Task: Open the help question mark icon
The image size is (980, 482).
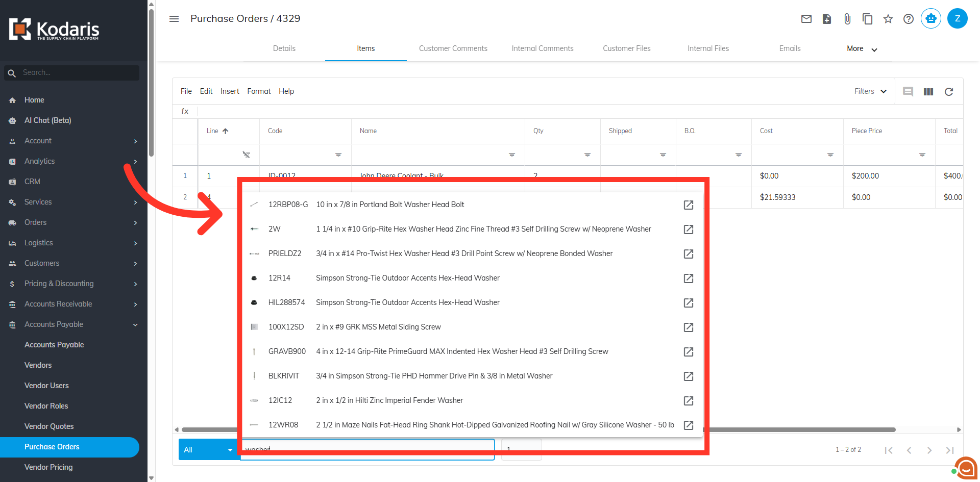Action: (x=909, y=19)
